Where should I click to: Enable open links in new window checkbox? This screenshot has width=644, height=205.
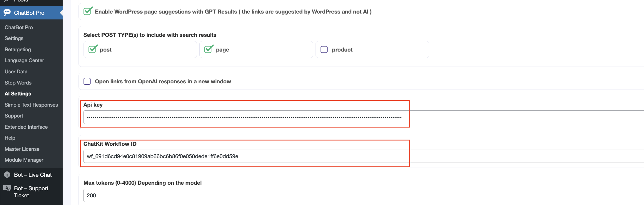[87, 81]
